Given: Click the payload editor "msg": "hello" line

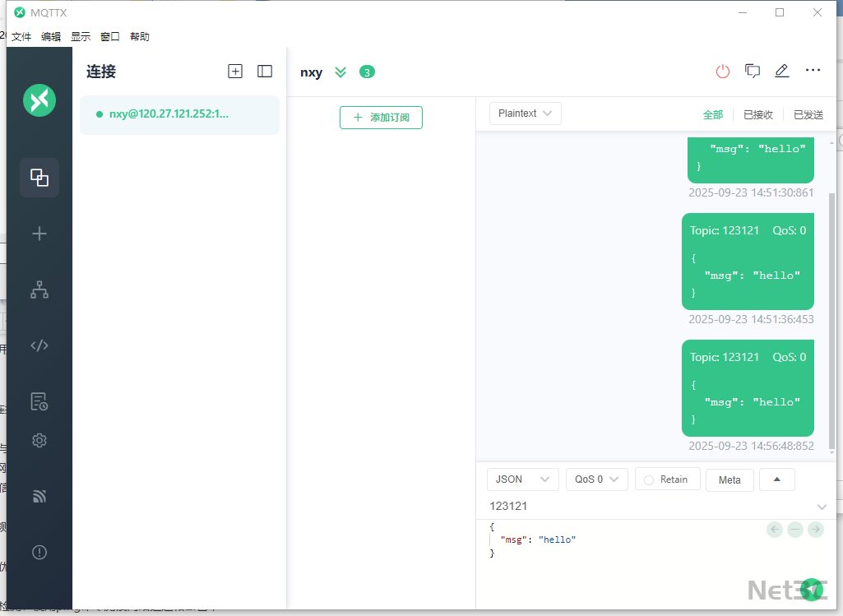Looking at the screenshot, I should [x=538, y=540].
